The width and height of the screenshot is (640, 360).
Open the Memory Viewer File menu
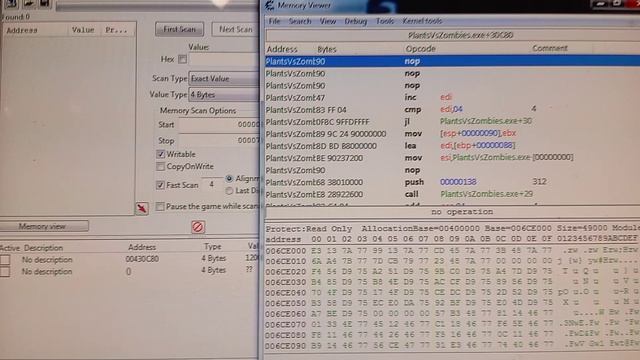(x=274, y=21)
